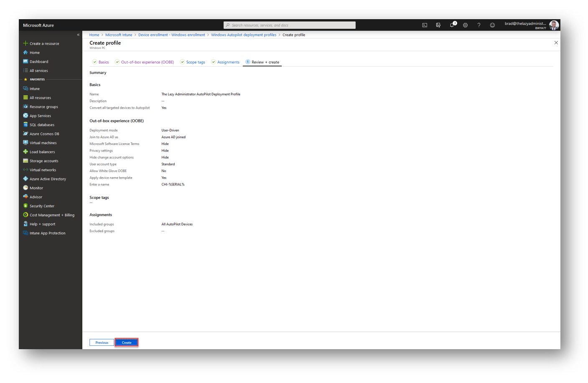The image size is (588, 383).
Task: Focus the Search resources, services, and docs box
Action: pyautogui.click(x=290, y=25)
